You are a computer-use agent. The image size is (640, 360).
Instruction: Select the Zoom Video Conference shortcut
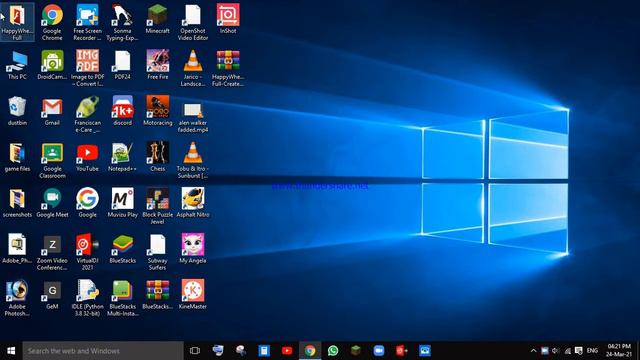[52, 252]
